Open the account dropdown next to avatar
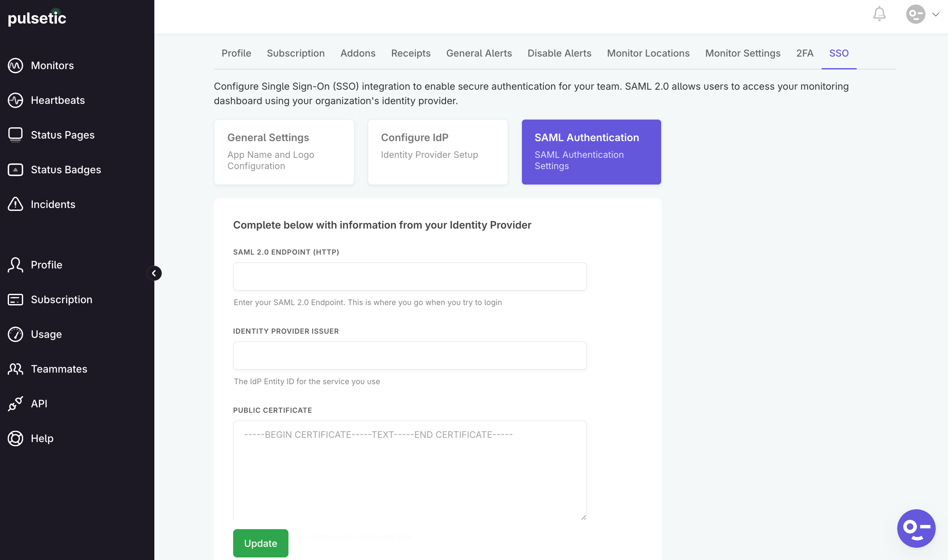 point(935,14)
